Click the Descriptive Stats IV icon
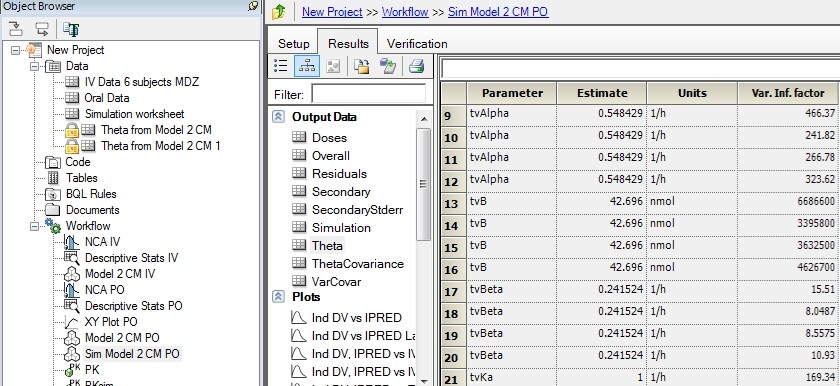 [x=72, y=258]
